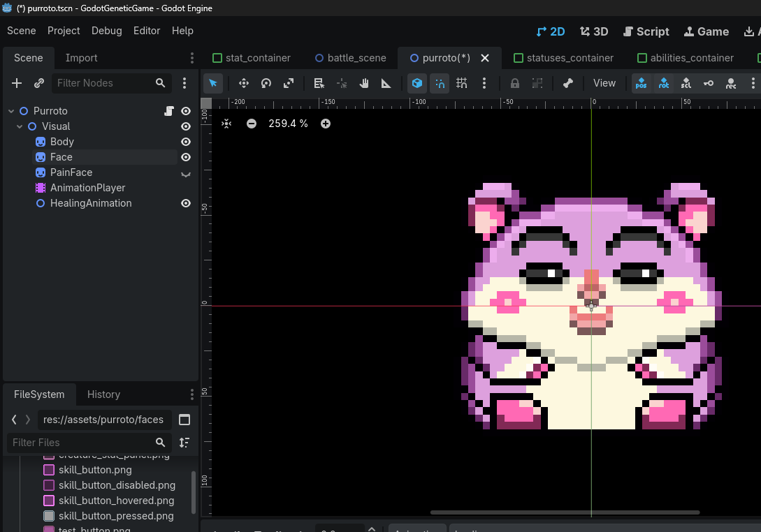Click the Filter Nodes search field

pyautogui.click(x=105, y=83)
